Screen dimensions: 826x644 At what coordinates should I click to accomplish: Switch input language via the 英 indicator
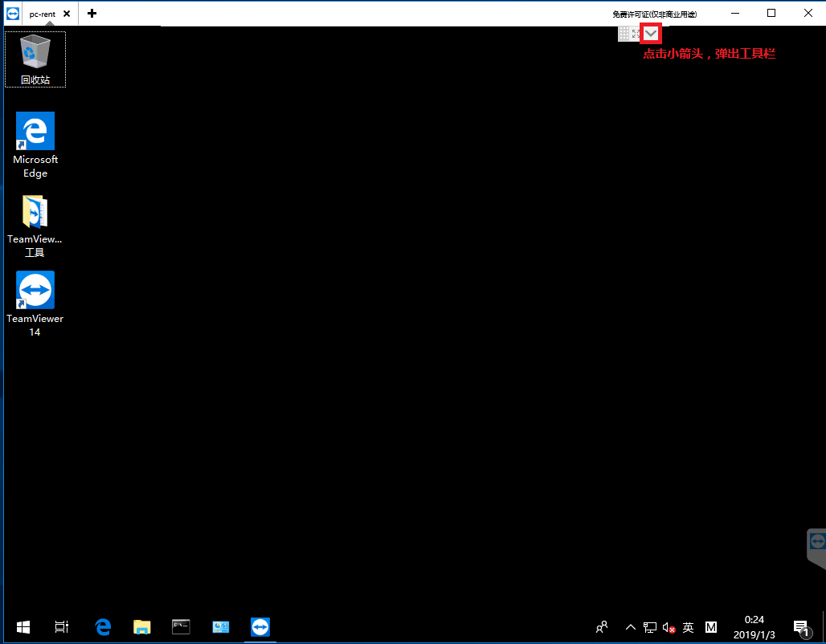pyautogui.click(x=688, y=627)
